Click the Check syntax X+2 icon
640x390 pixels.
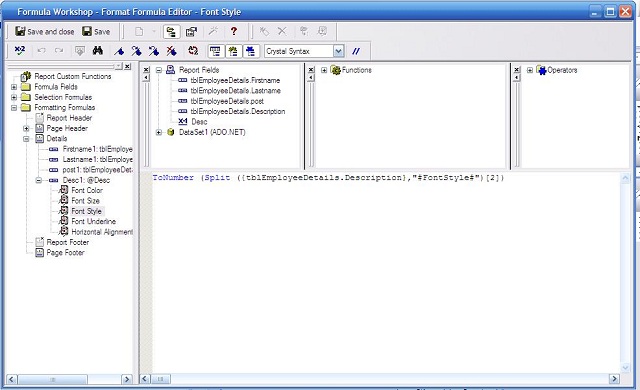coord(19,51)
